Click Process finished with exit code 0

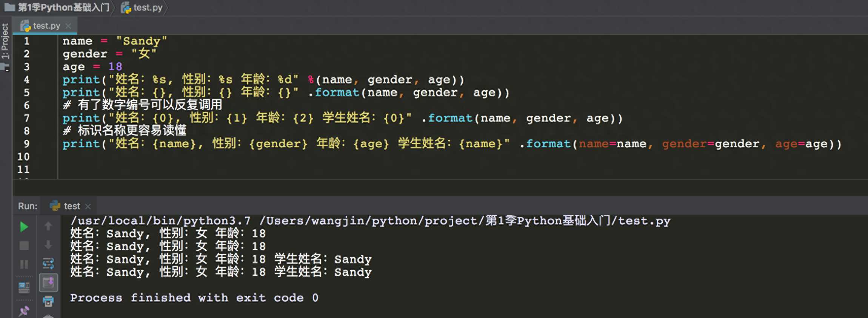(194, 298)
